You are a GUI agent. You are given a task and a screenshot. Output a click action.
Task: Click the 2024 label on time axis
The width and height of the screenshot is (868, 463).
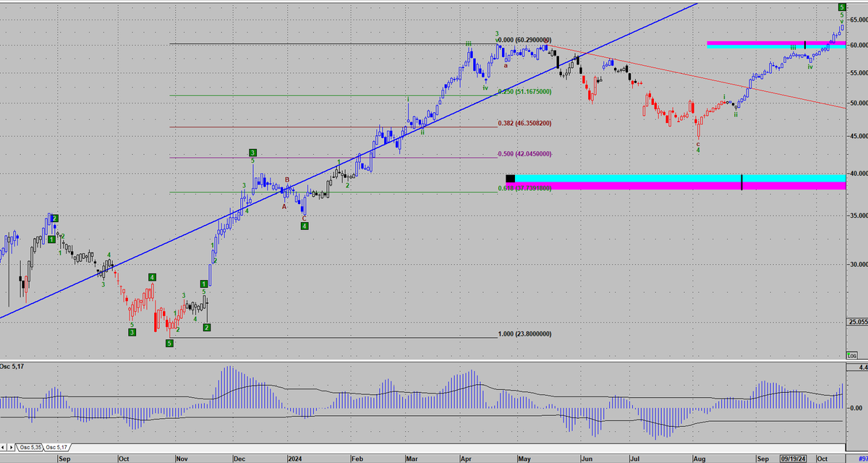tap(294, 458)
